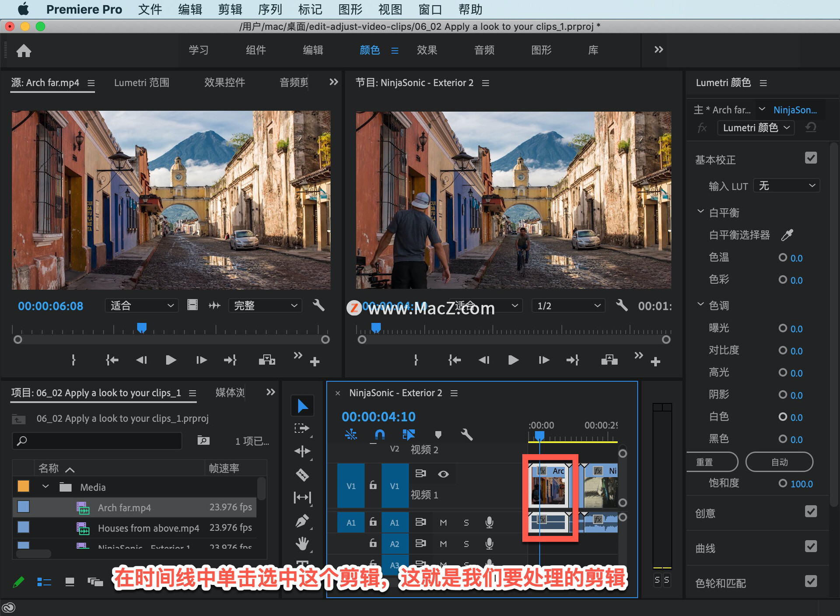Open Program monitor settings wrench
Viewport: 840px width, 616px height.
(x=622, y=305)
